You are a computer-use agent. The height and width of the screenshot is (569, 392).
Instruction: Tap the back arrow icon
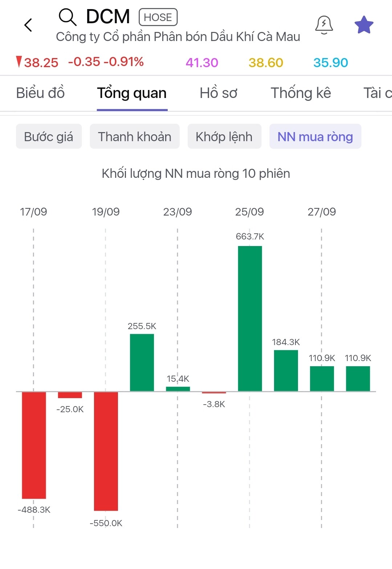tap(28, 25)
